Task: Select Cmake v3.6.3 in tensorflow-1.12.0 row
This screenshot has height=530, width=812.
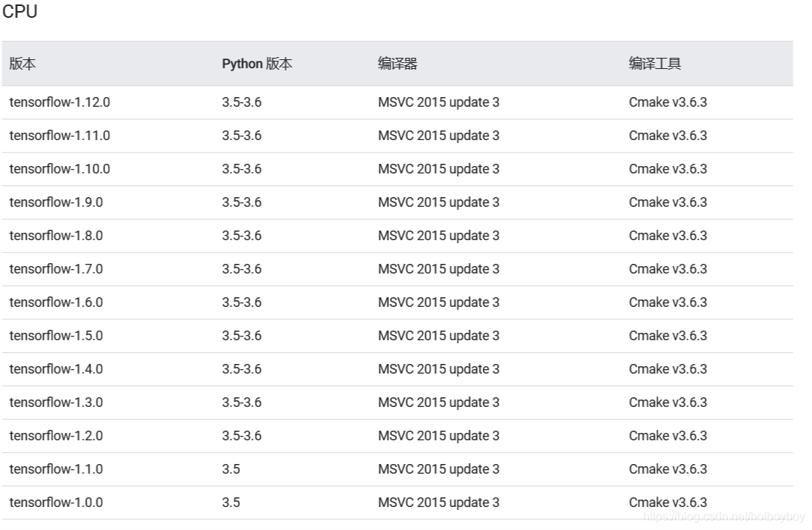Action: 668,102
